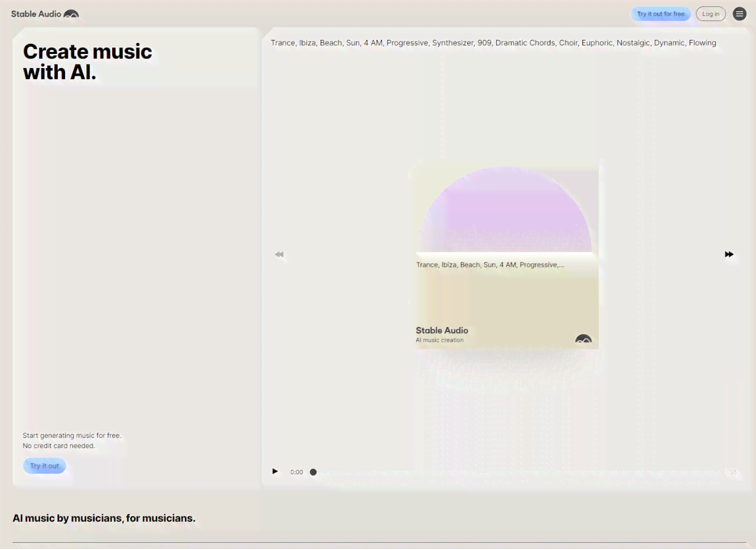756x550 pixels.
Task: Click the 'Create music with AI.' heading
Action: (x=87, y=62)
